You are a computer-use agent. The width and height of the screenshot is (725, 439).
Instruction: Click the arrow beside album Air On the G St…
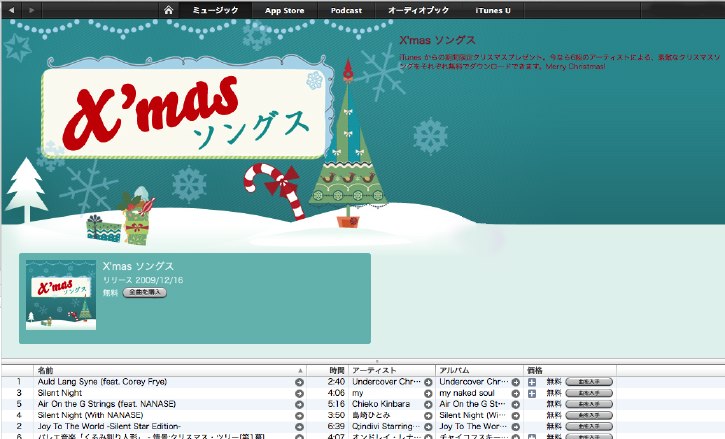point(516,404)
